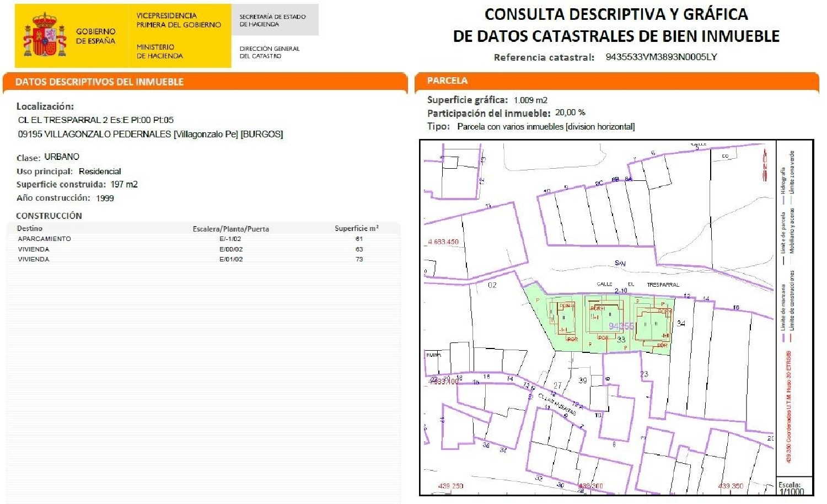Click the CALLE EL TRESPARRAL street label on map
Image resolution: width=827 pixels, height=504 pixels.
[638, 285]
